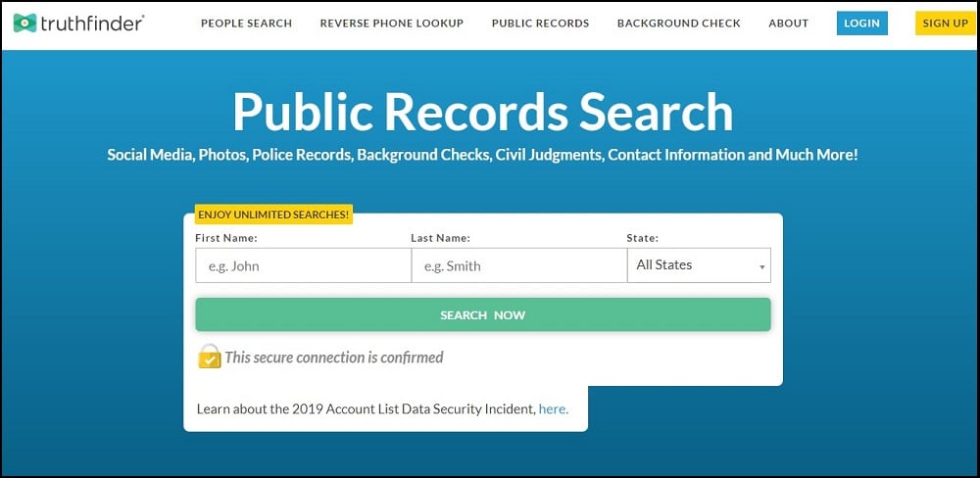Open the About menu item
This screenshot has width=980, height=478.
[789, 24]
